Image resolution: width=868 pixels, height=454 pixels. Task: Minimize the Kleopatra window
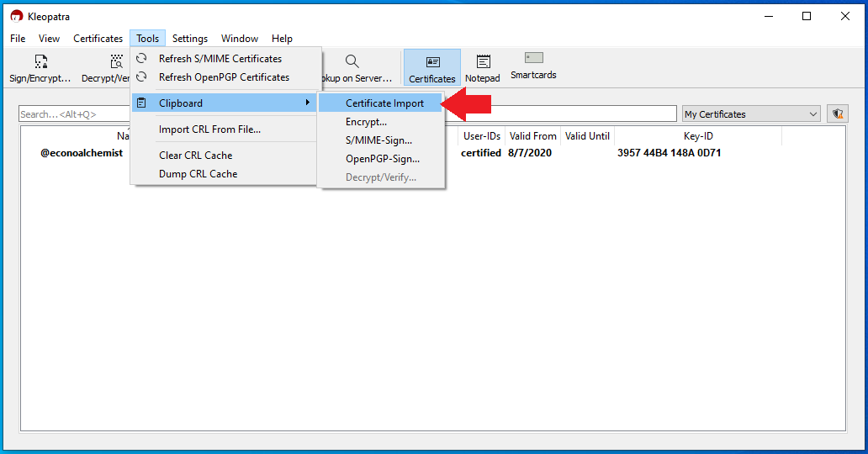769,17
